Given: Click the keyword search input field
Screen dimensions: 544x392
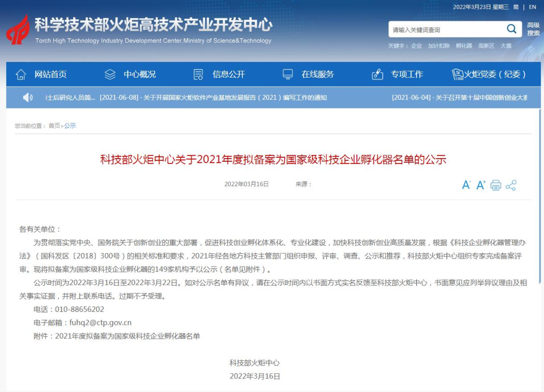Looking at the screenshot, I should [x=446, y=30].
